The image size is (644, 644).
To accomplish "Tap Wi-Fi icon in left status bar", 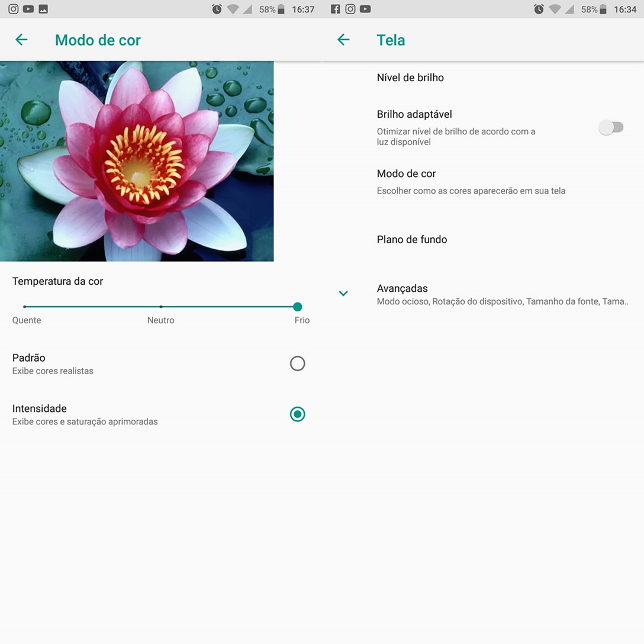I will 233,9.
